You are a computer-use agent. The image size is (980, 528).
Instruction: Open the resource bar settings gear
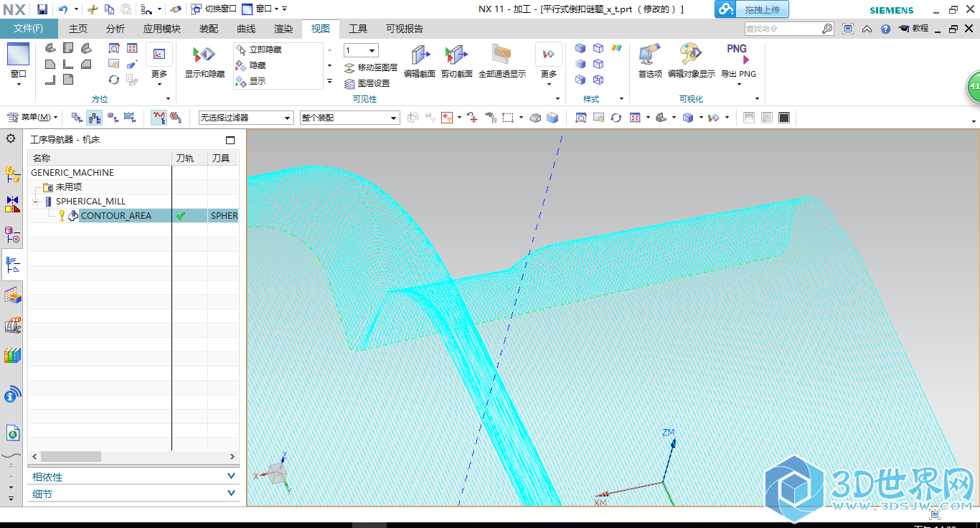pos(11,138)
